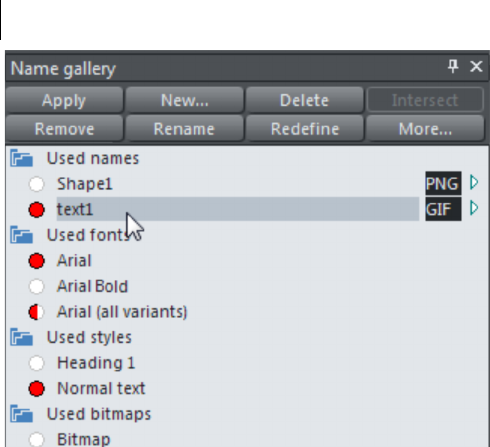Viewport: 490px width, 447px height.
Task: Click the Used styles folder icon
Action: (x=21, y=337)
